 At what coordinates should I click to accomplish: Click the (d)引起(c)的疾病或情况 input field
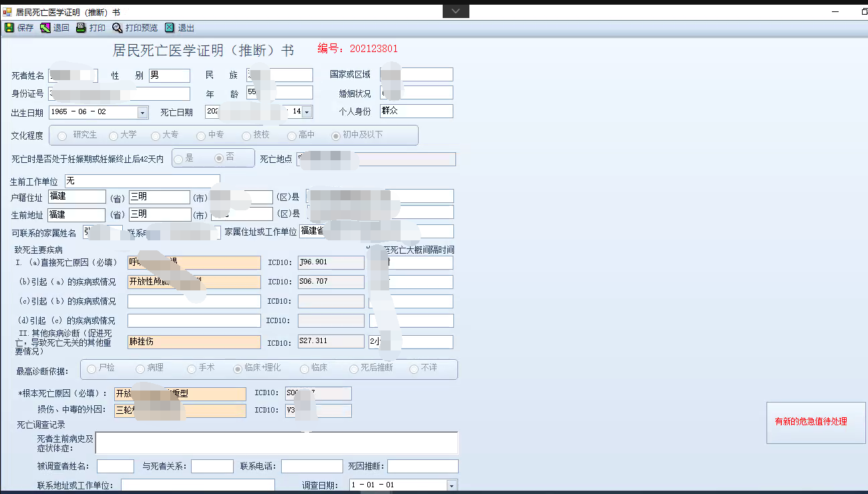194,320
